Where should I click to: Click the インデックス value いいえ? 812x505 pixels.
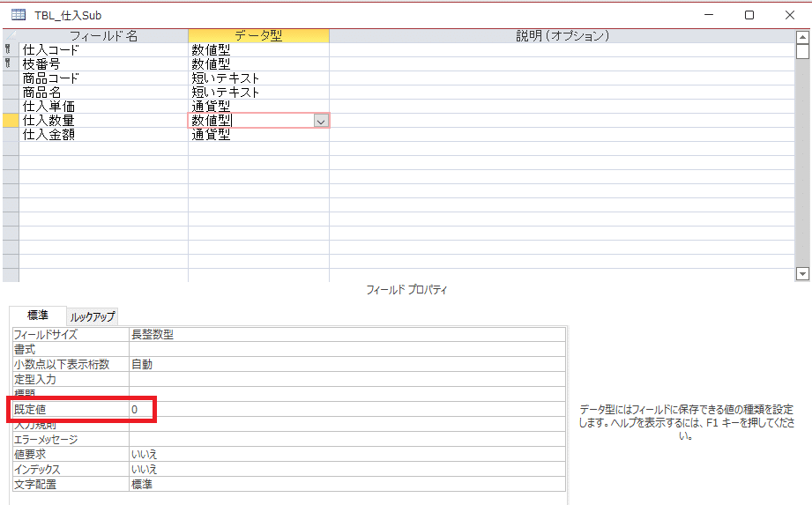pyautogui.click(x=347, y=469)
